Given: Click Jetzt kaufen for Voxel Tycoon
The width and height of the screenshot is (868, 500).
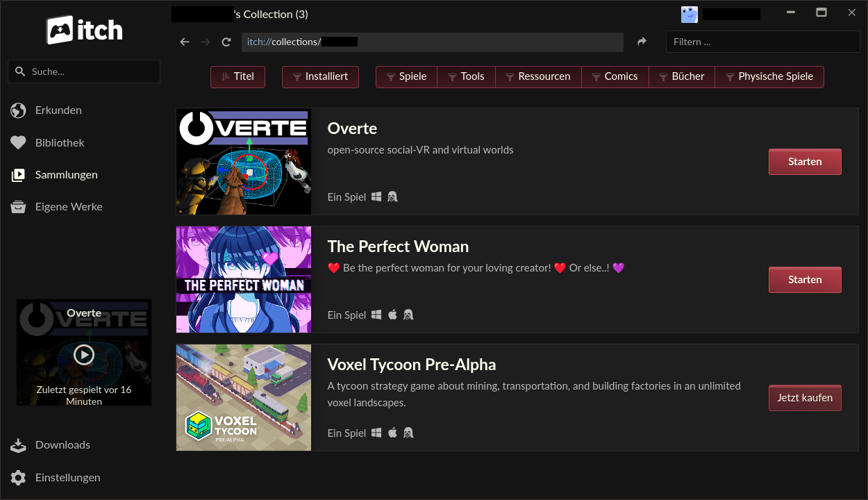Looking at the screenshot, I should coord(805,398).
